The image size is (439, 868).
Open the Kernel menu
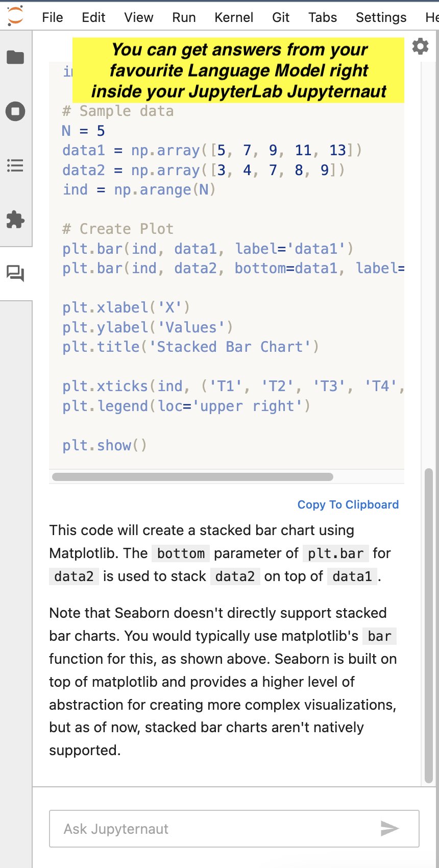tap(234, 17)
